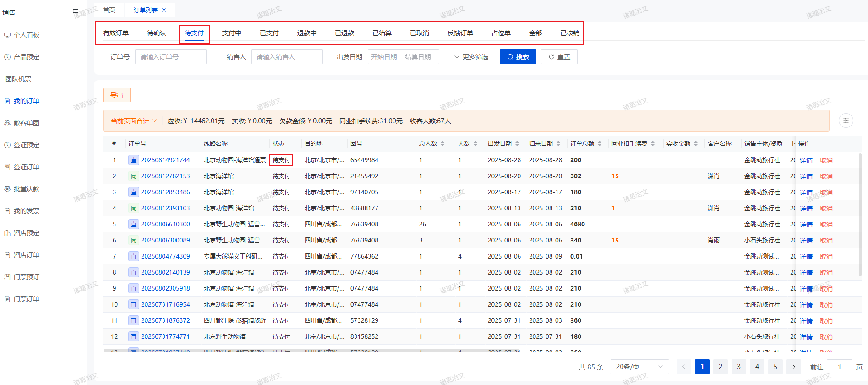The width and height of the screenshot is (868, 385).
Task: Collapse the sidebar with the hamburger icon
Action: click(76, 11)
